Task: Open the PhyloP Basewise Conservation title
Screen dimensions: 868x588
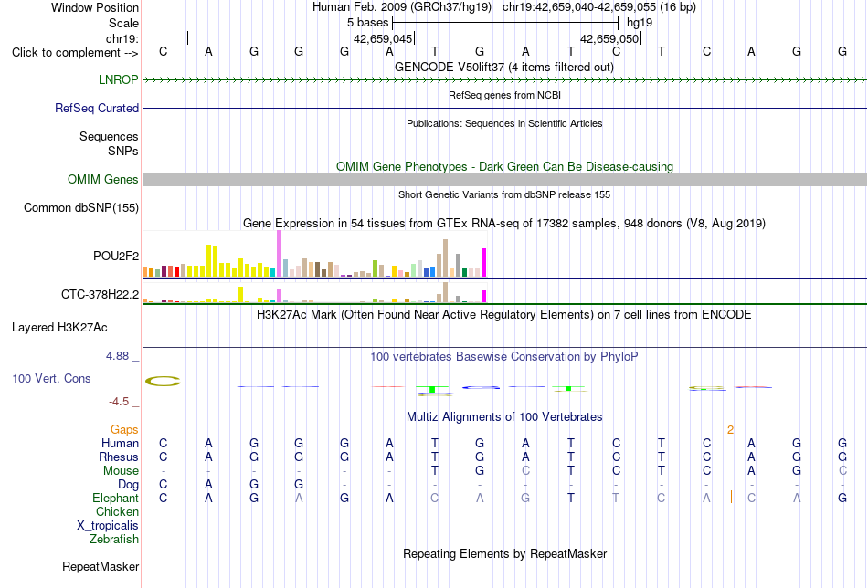Action: [x=504, y=356]
